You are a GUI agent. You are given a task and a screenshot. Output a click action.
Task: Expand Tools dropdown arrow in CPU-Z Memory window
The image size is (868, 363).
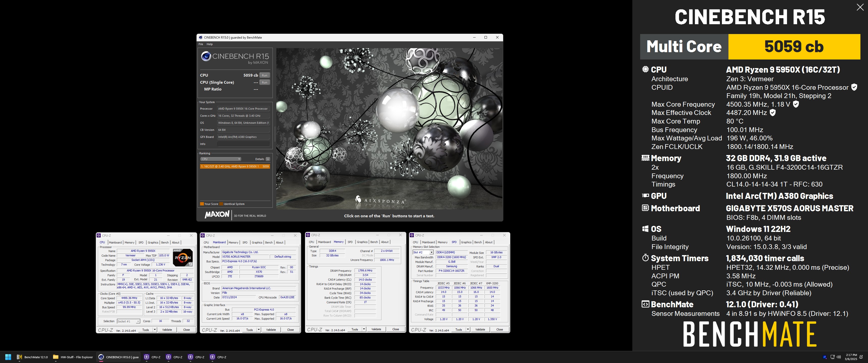[364, 329]
